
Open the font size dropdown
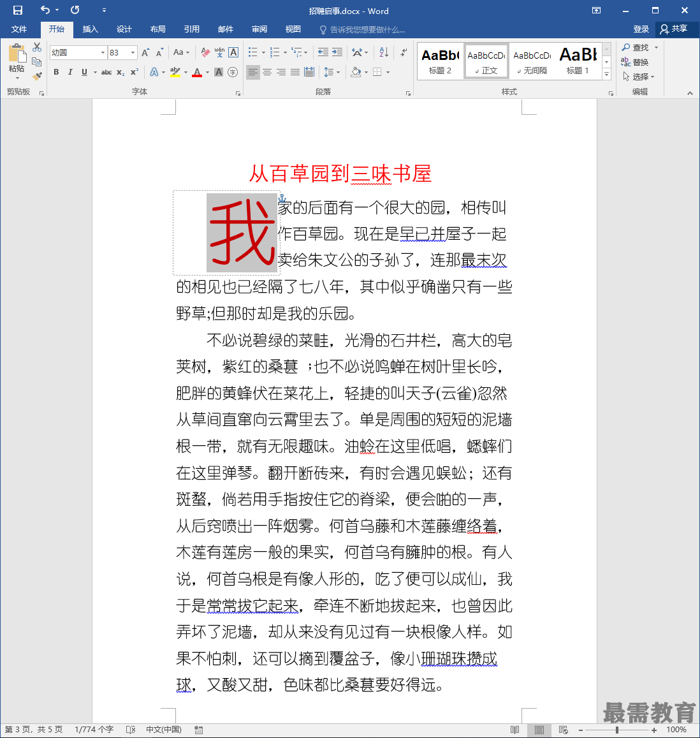tap(133, 53)
